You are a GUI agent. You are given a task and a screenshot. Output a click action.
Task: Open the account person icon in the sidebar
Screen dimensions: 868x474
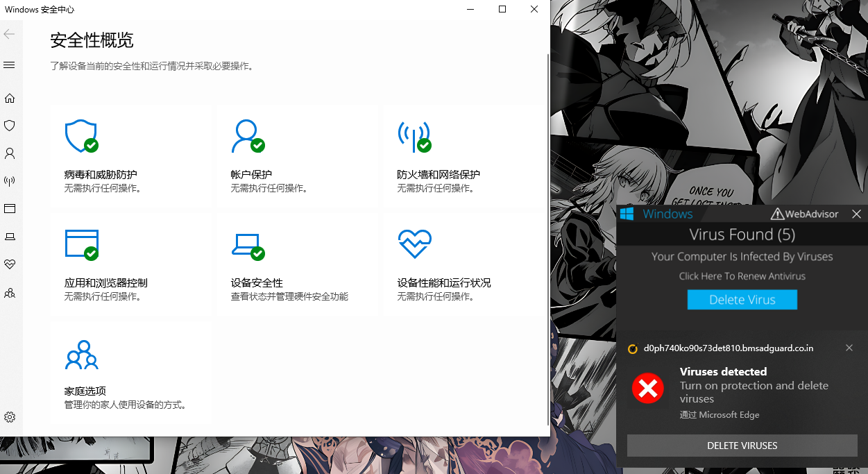10,153
